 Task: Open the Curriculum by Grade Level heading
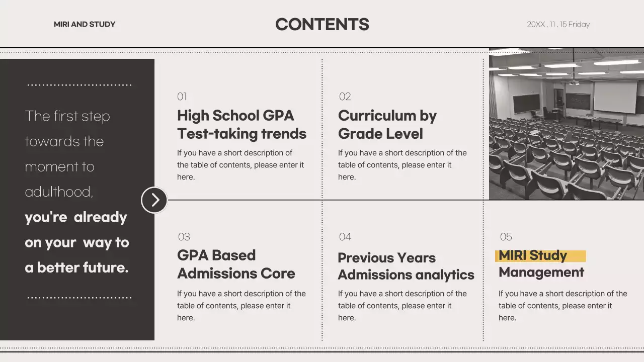(x=387, y=125)
